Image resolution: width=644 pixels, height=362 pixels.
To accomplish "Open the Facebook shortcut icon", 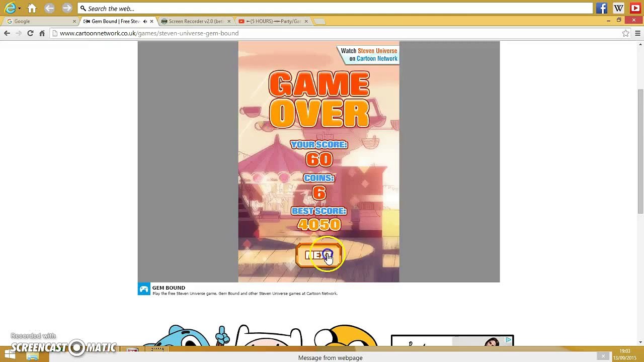I will [x=601, y=8].
